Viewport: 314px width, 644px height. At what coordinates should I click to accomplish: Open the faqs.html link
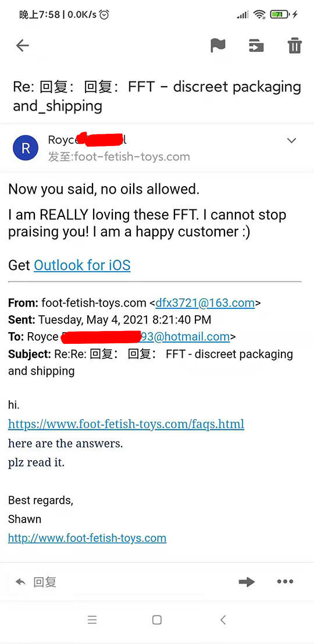[126, 424]
